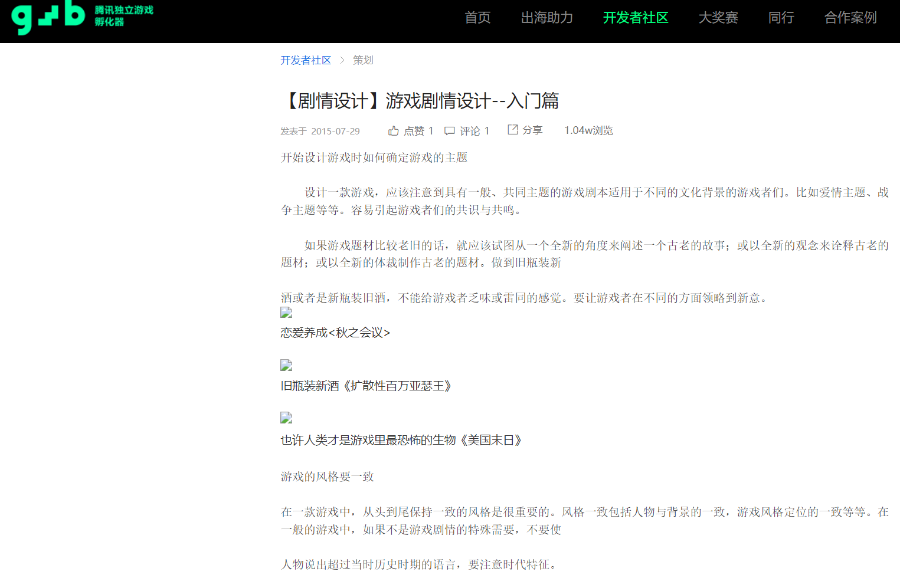
Task: Click paragraph starting 如果游戏题材比较老旧的话
Action: (x=585, y=254)
